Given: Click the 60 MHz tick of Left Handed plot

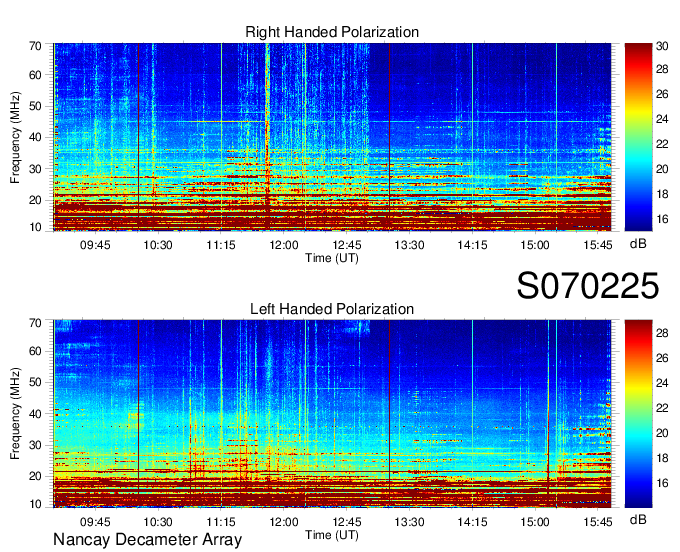Looking at the screenshot, I should (x=35, y=351).
